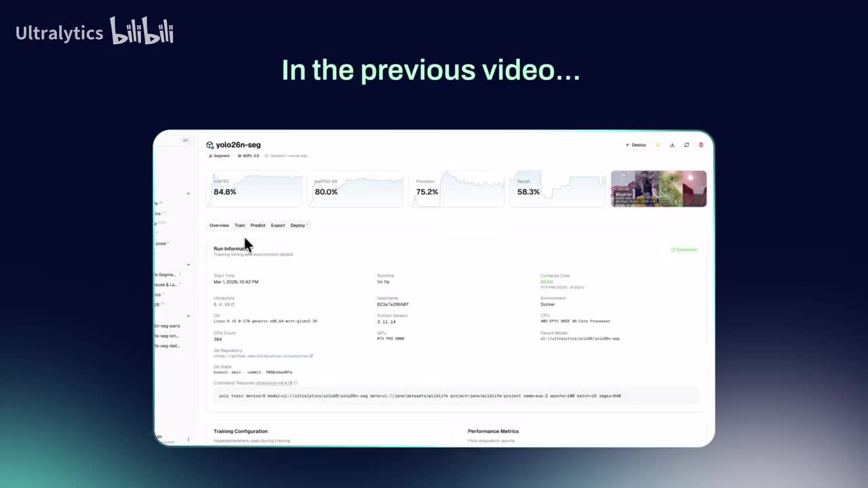This screenshot has height=488, width=868.
Task: Open the external link icon beside Ultralytics version
Action: (x=233, y=305)
